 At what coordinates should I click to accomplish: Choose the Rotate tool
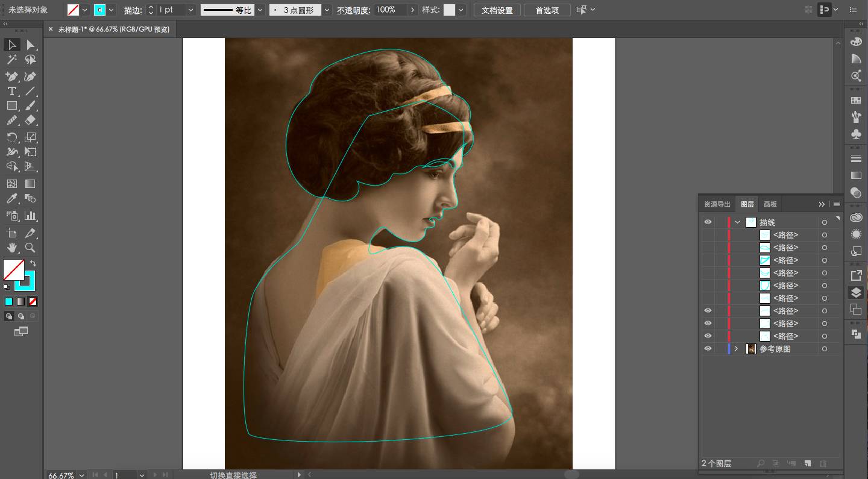coord(11,137)
